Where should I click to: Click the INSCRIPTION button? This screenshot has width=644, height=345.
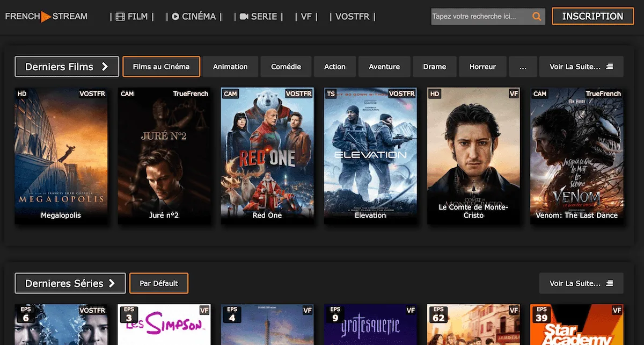pyautogui.click(x=592, y=17)
